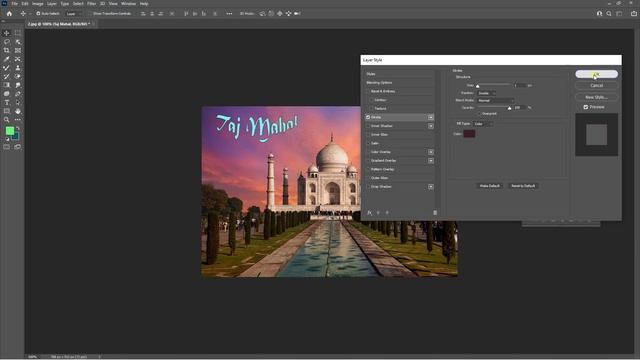The image size is (640, 360).
Task: Enable the Drop Shadow checkbox
Action: coord(368,187)
